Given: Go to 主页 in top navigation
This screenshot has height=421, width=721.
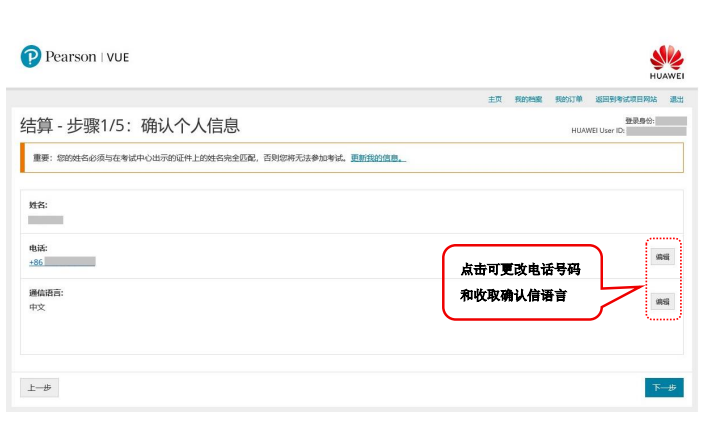Looking at the screenshot, I should pos(494,100).
